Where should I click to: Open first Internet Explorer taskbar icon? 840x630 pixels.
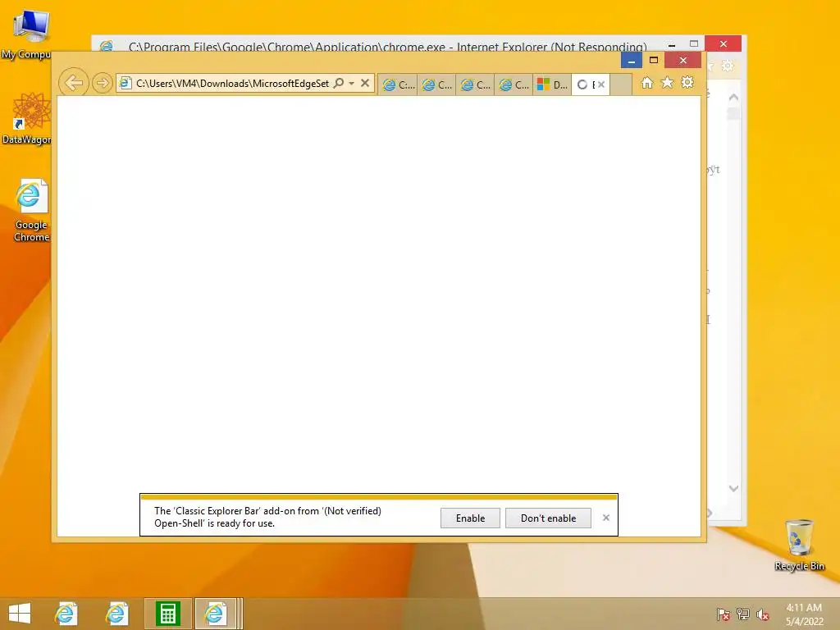pos(66,614)
